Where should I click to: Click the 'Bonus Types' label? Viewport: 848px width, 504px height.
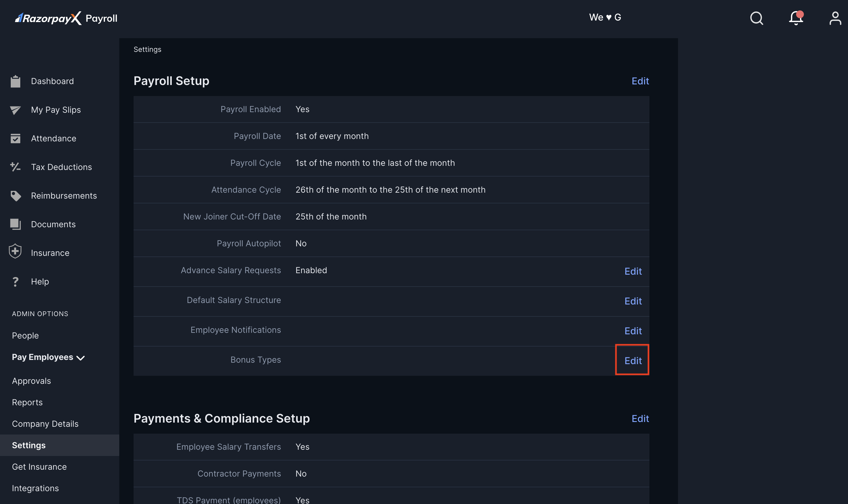(x=256, y=360)
